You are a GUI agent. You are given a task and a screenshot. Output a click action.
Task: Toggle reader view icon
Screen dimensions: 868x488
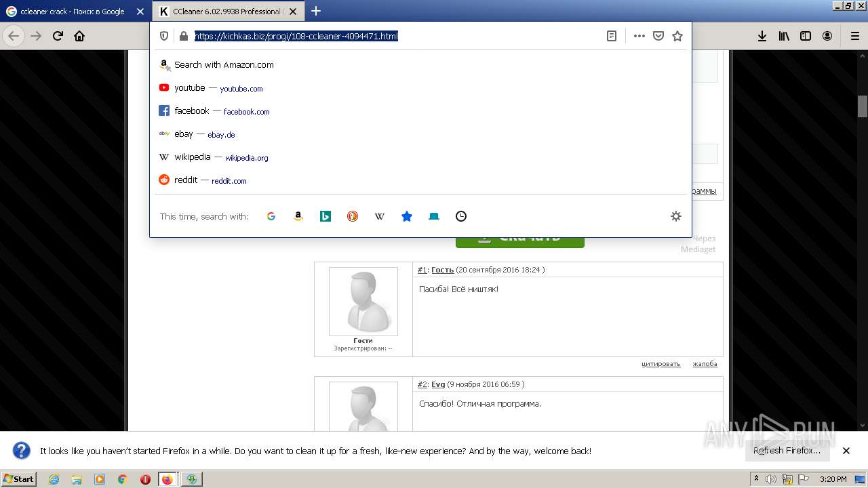(612, 36)
